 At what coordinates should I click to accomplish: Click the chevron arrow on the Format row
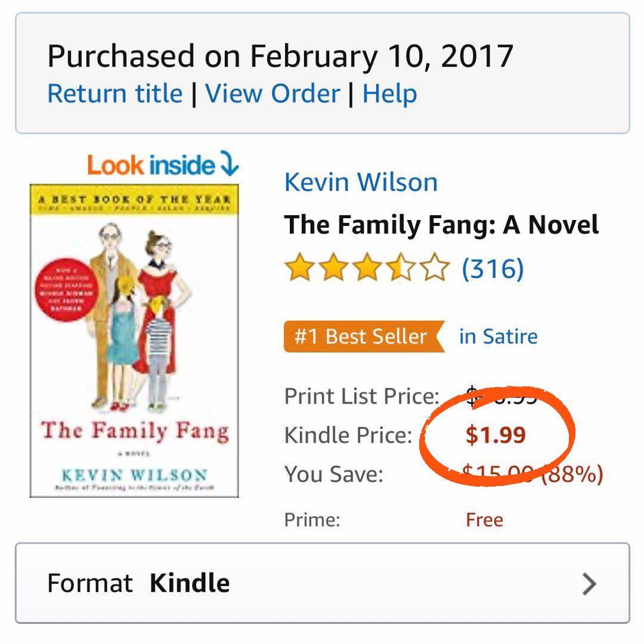click(589, 584)
